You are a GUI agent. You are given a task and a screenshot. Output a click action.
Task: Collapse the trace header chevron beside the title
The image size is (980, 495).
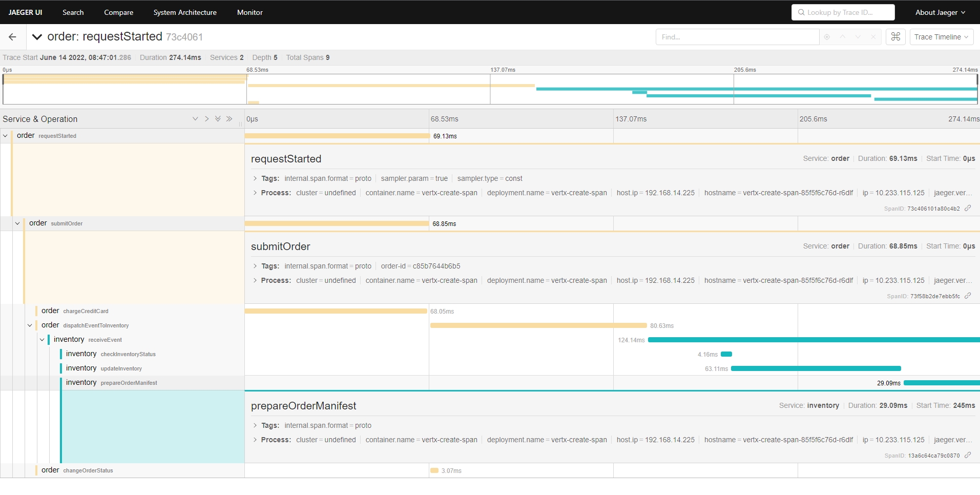click(37, 37)
